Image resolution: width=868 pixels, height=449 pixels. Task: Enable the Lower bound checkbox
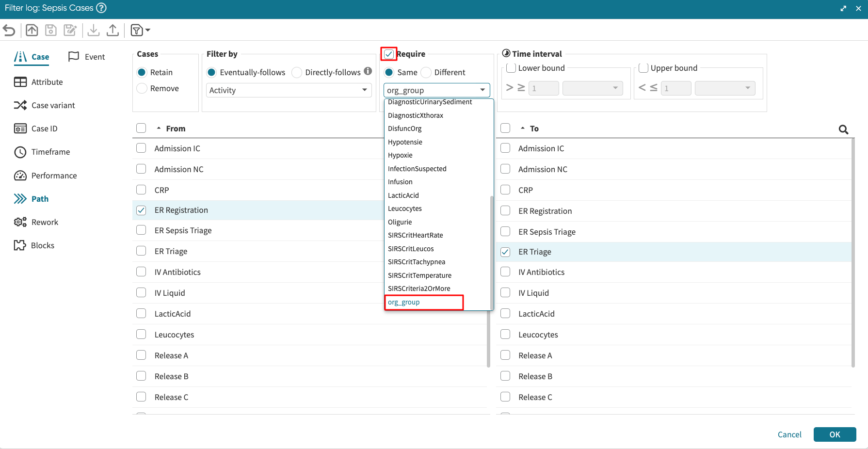click(511, 68)
